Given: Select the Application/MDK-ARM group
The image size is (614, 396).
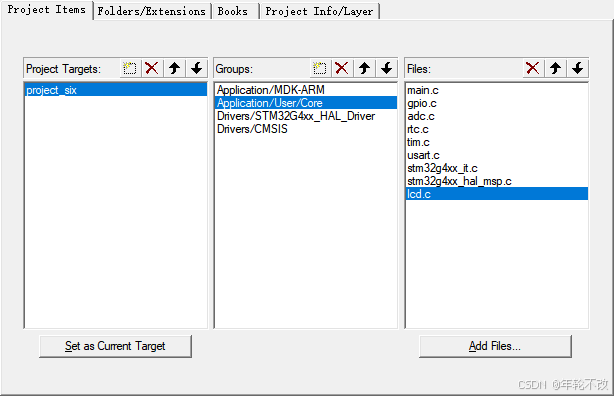Looking at the screenshot, I should [305, 90].
